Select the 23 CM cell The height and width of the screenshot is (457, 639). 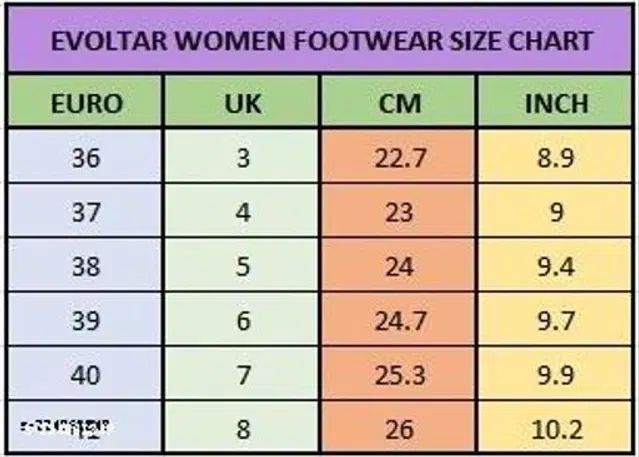click(400, 211)
